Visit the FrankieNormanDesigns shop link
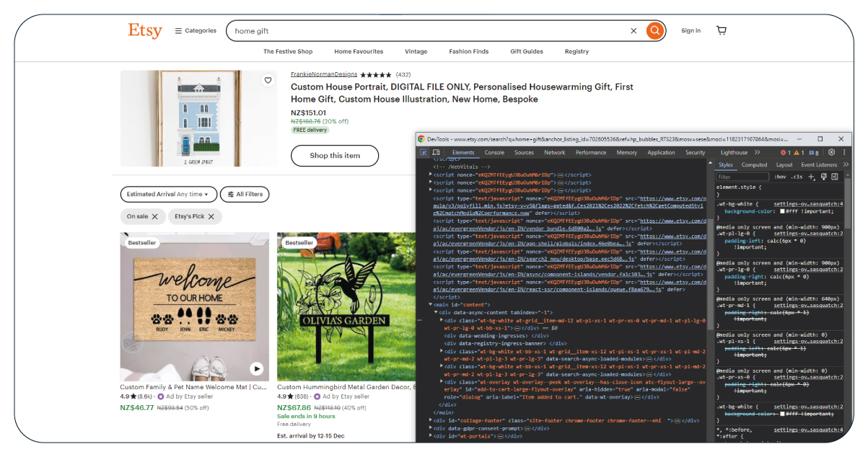 [324, 74]
